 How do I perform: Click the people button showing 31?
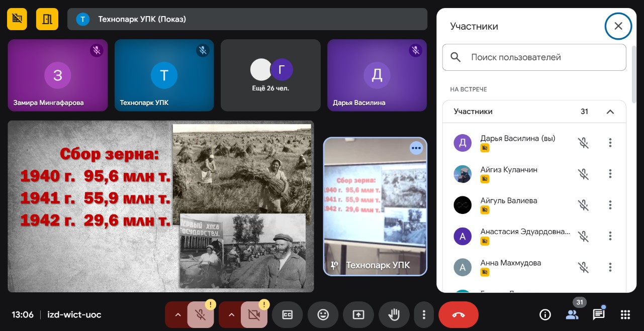pyautogui.click(x=572, y=315)
